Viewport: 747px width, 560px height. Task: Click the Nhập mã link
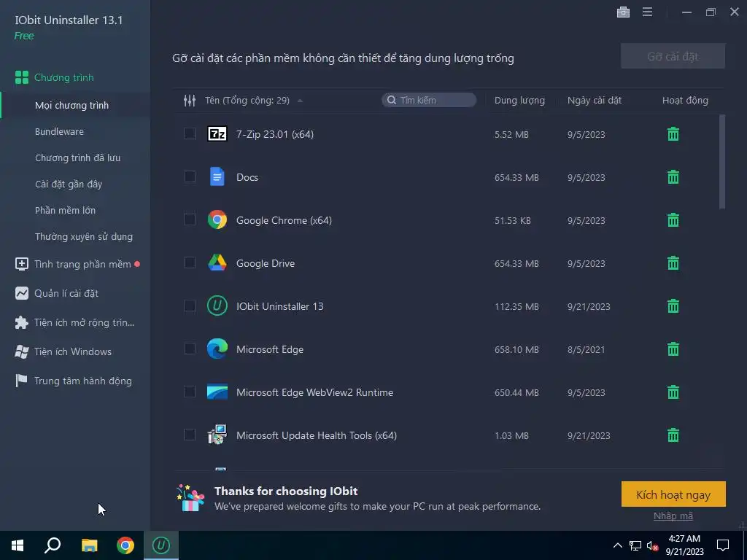(673, 516)
